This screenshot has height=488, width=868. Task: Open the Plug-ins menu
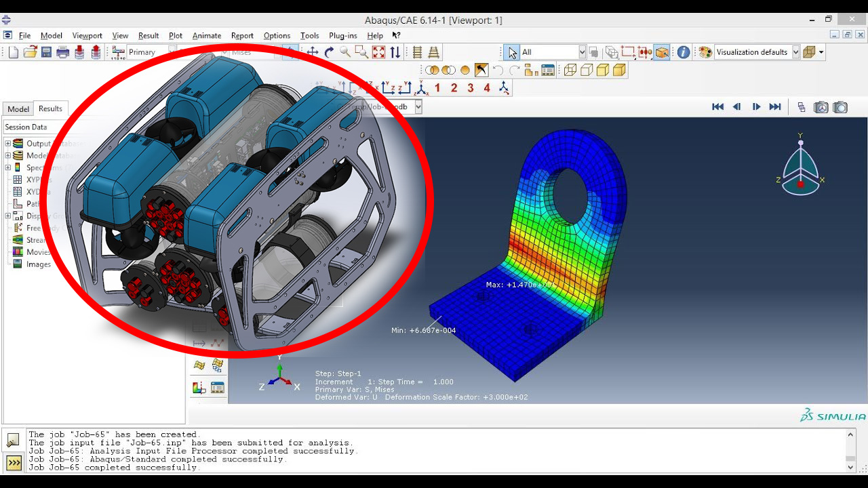(x=342, y=36)
